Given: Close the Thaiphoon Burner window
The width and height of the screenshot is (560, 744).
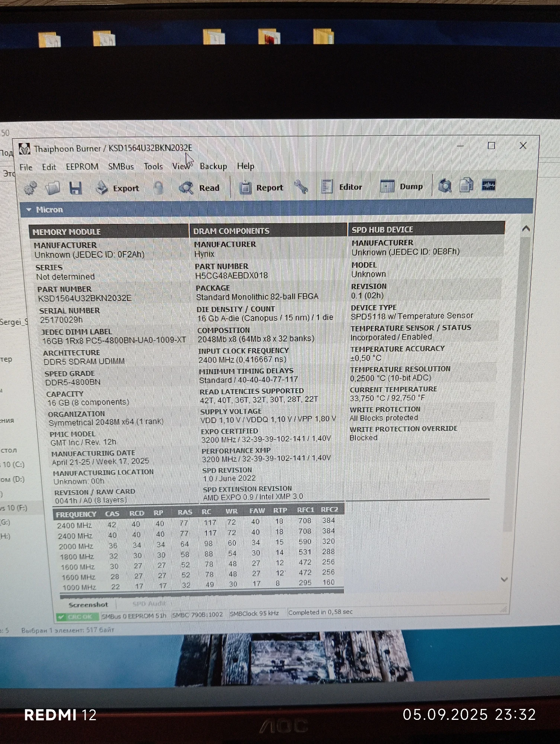Looking at the screenshot, I should (523, 145).
